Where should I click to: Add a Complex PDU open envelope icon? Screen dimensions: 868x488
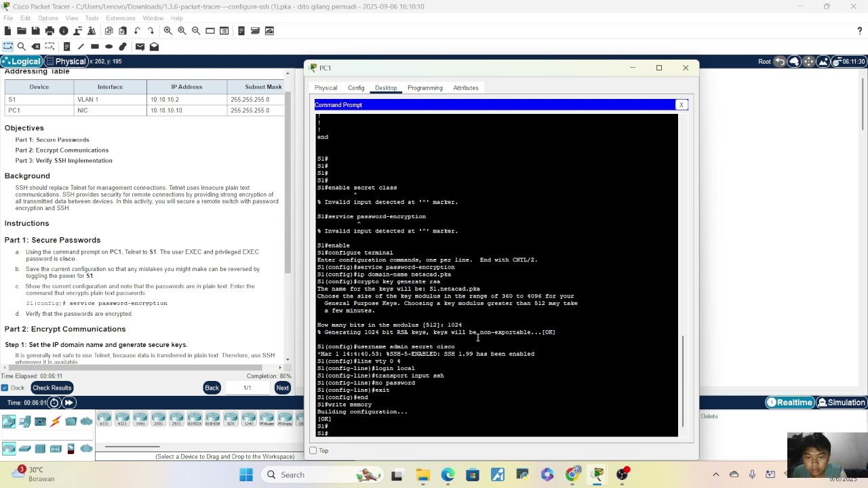154,46
